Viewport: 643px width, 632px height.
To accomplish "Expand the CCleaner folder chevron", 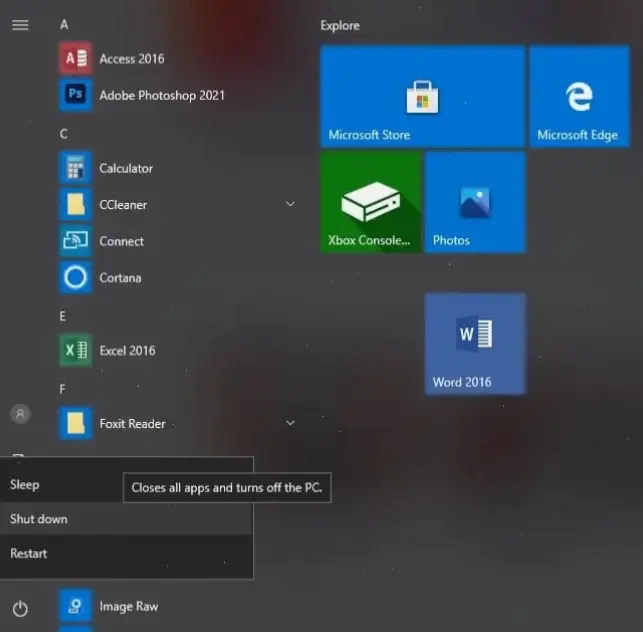I will (x=290, y=204).
